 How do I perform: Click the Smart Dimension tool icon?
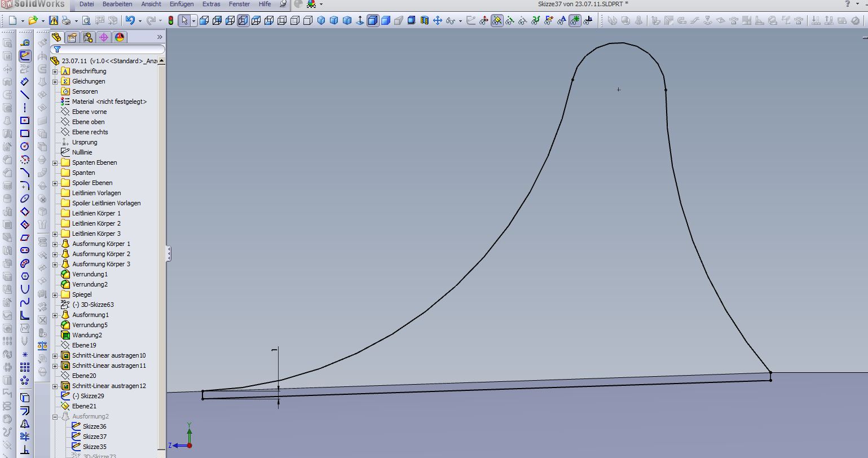(x=25, y=82)
